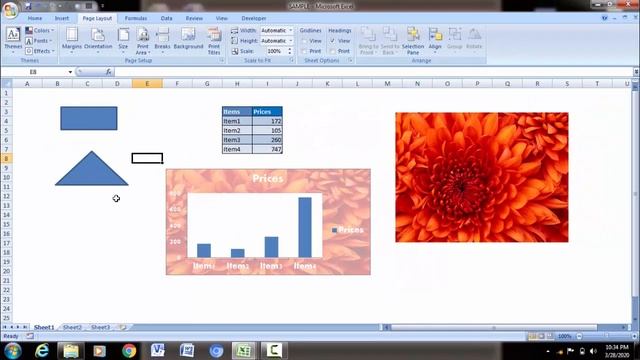Select column E header
This screenshot has height=360, width=640.
(147, 84)
